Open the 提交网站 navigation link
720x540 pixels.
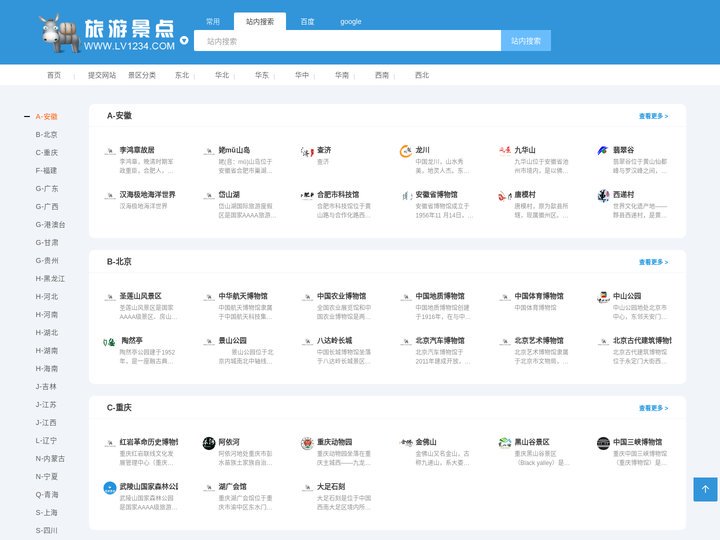click(102, 75)
